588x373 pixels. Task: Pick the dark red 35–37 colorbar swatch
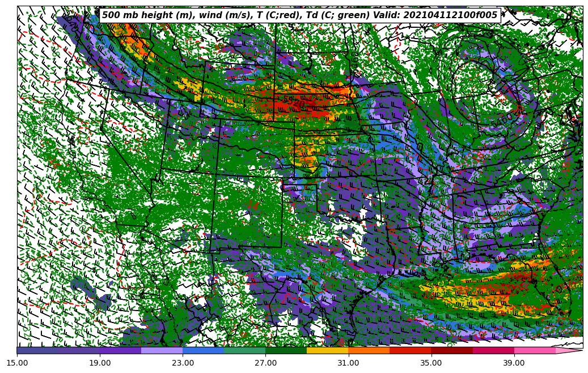[x=451, y=350]
